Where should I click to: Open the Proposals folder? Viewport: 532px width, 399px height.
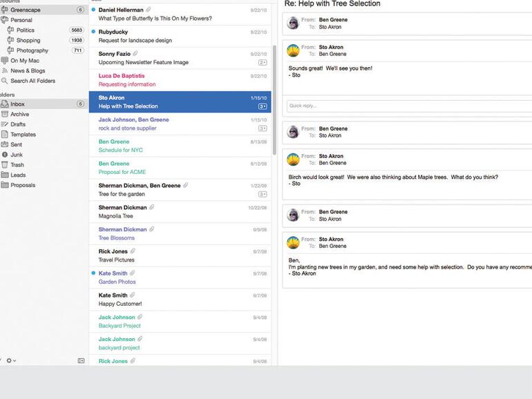click(23, 185)
